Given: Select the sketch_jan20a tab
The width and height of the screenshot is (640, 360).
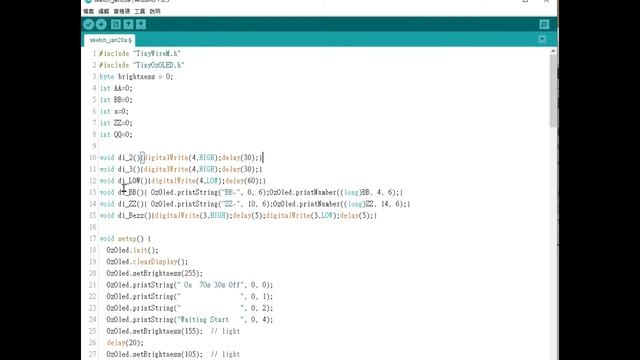Looking at the screenshot, I should coord(109,40).
